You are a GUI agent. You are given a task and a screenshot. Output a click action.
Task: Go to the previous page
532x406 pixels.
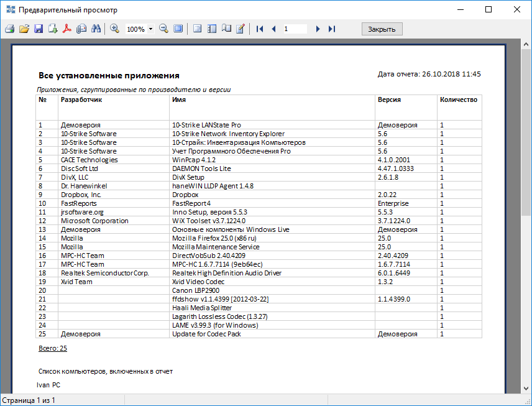[273, 29]
